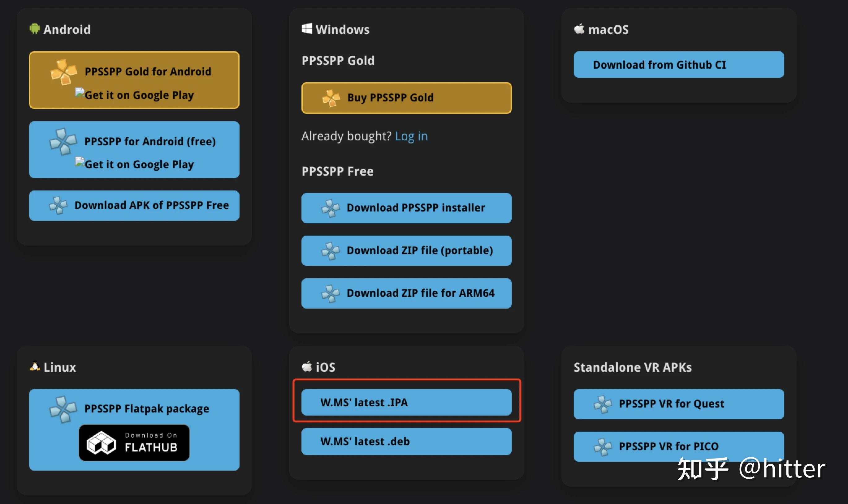Click PPSSPP icon beside Download APK text
Viewport: 848px width, 504px height.
pyautogui.click(x=58, y=206)
